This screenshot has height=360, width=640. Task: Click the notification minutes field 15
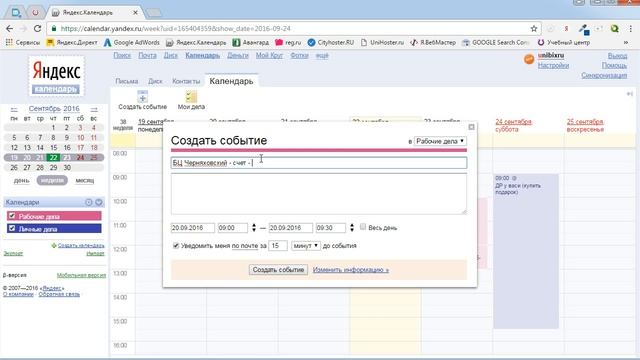(x=278, y=246)
